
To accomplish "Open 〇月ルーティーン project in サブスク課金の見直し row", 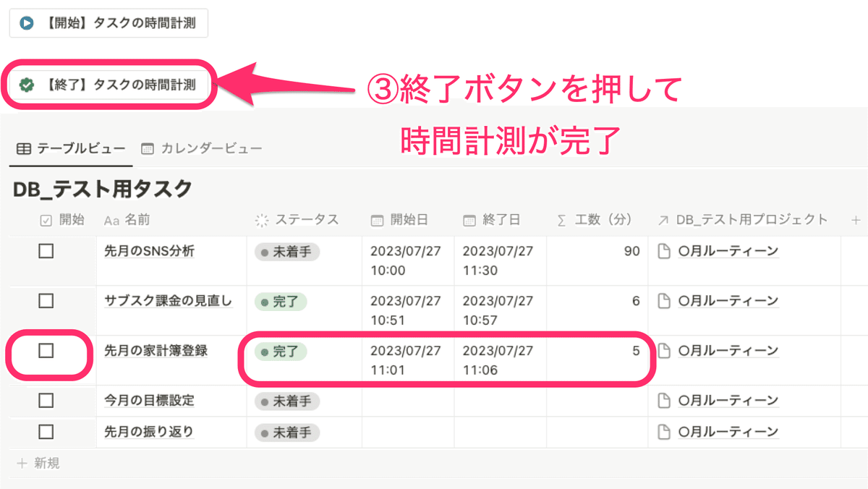I will click(728, 302).
